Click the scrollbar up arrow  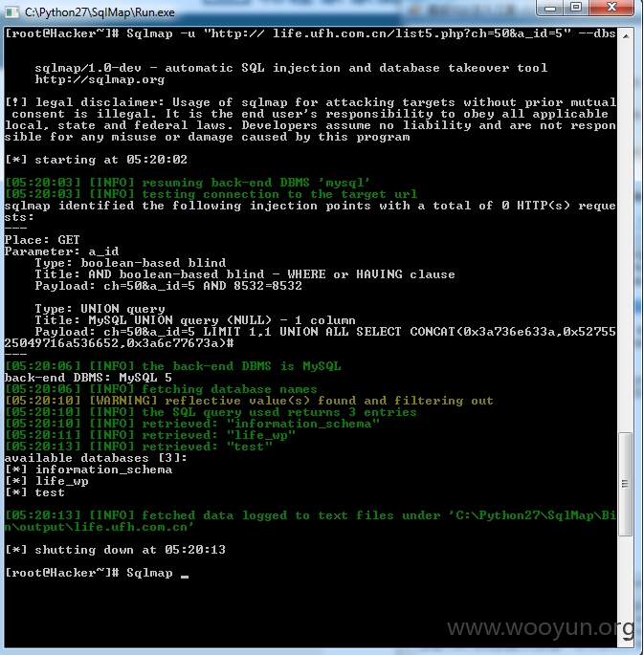(x=626, y=36)
